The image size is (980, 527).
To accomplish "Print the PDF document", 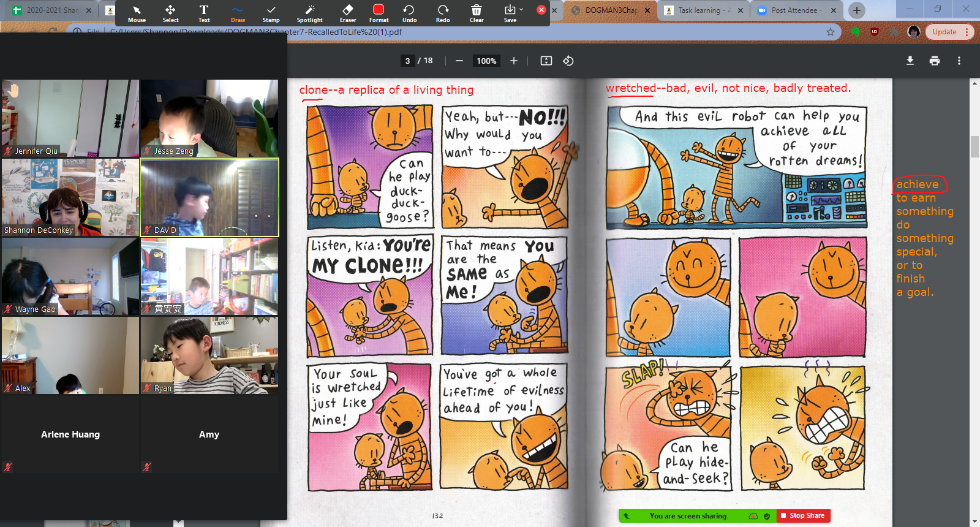I will (x=935, y=61).
